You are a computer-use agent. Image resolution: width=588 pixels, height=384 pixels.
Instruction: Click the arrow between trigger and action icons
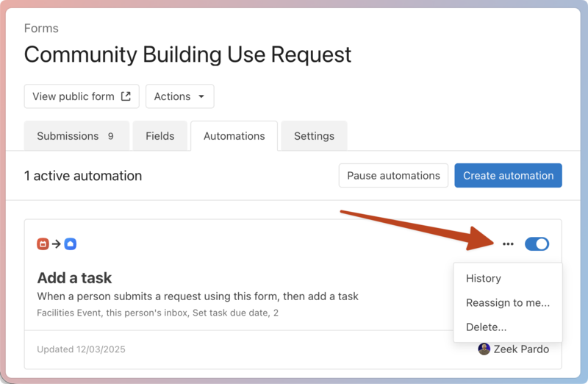click(56, 244)
